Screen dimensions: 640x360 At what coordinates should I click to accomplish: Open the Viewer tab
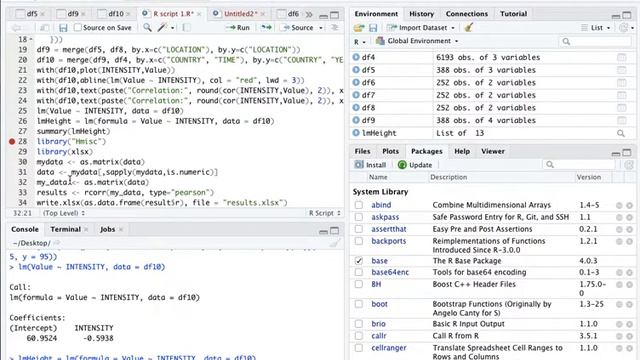(x=492, y=151)
